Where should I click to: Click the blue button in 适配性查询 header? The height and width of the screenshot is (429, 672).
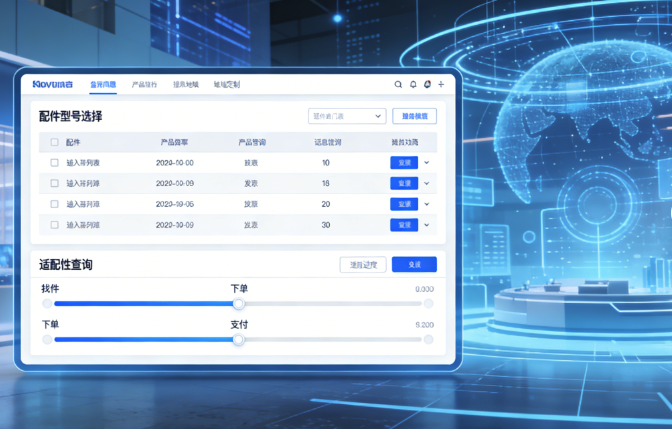pyautogui.click(x=414, y=265)
